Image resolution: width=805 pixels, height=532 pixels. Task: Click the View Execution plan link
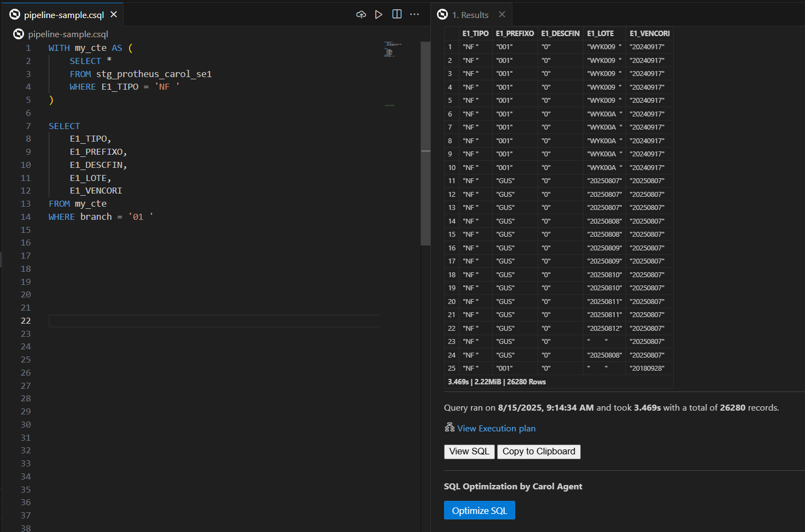(497, 429)
